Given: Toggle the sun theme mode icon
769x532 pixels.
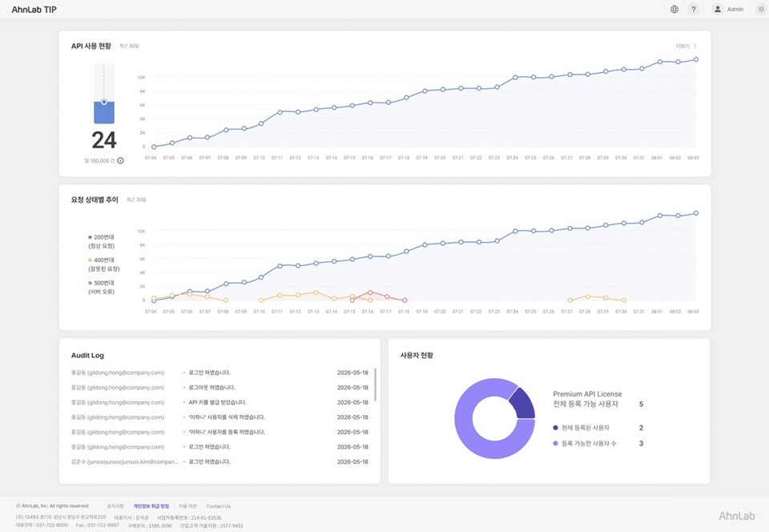Looking at the screenshot, I should 761,10.
